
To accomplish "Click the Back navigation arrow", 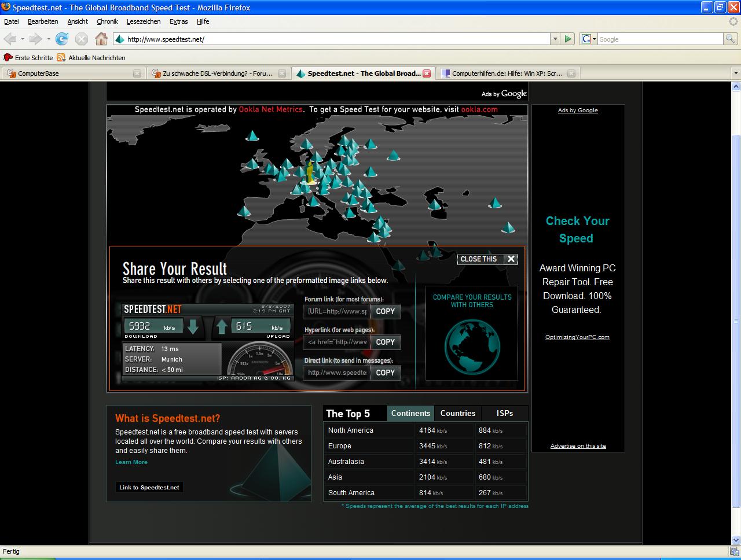I will pyautogui.click(x=10, y=39).
